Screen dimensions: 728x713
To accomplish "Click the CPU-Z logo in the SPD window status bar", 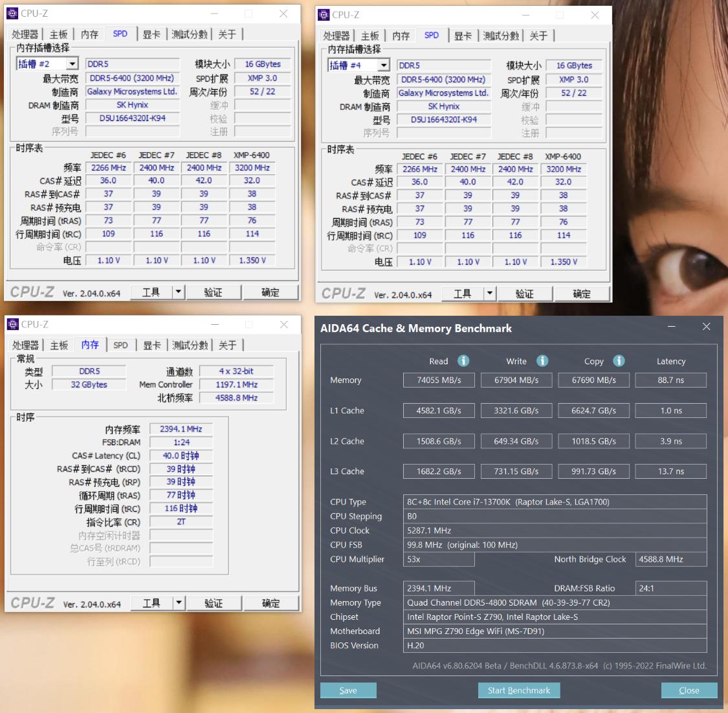I will 31,291.
